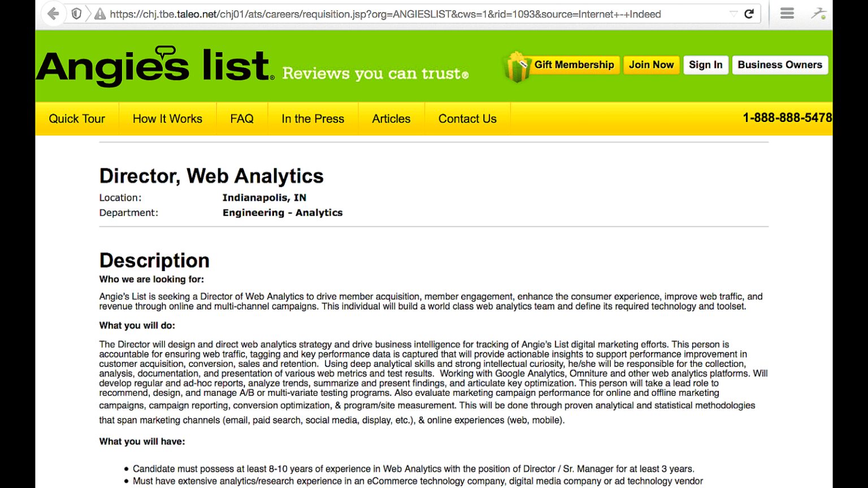Click the Sign In button
This screenshot has width=868, height=488.
coord(705,65)
